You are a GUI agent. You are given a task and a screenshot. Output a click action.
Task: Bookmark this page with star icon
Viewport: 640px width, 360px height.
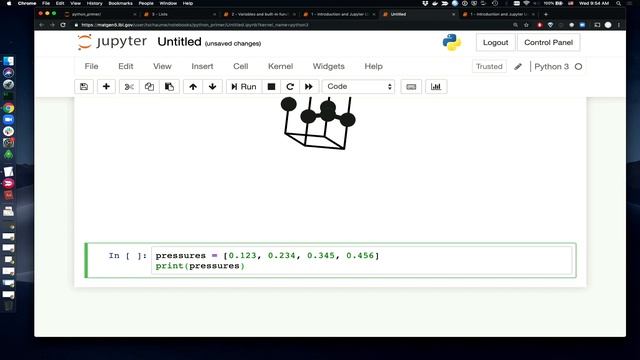[527, 25]
